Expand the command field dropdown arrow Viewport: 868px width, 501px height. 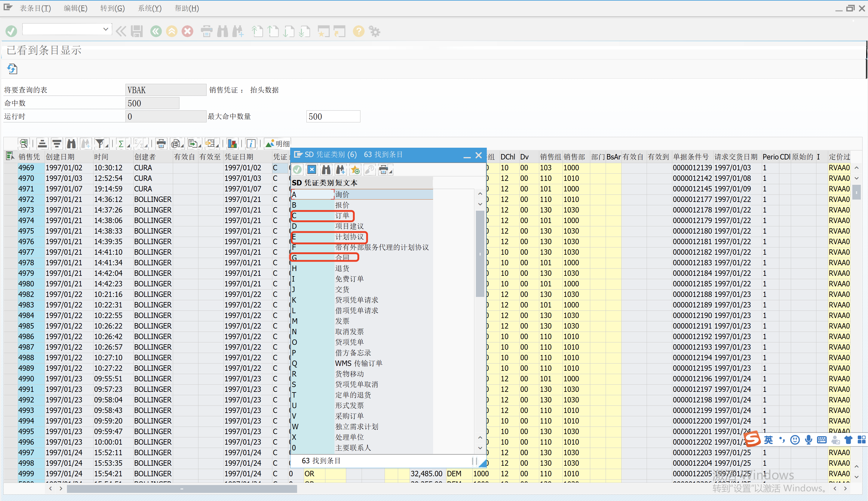click(106, 29)
